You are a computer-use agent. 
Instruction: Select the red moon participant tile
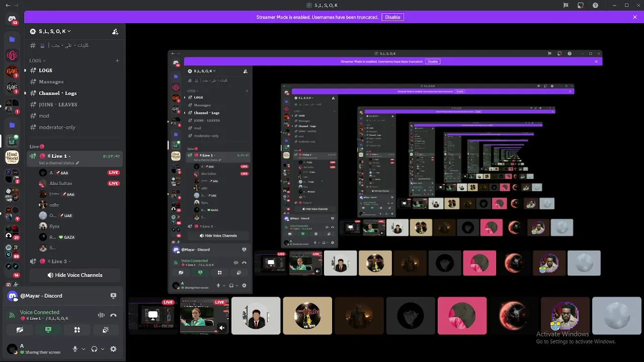514,316
